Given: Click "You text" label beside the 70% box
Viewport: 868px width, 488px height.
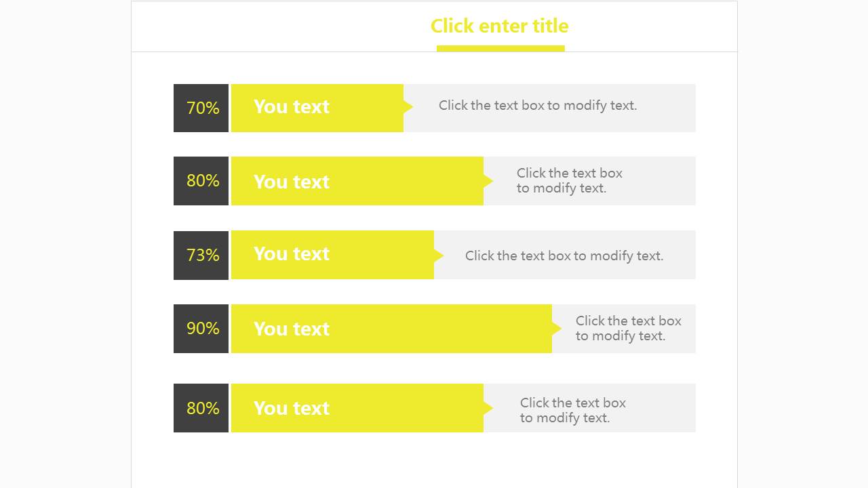Looking at the screenshot, I should pos(292,107).
